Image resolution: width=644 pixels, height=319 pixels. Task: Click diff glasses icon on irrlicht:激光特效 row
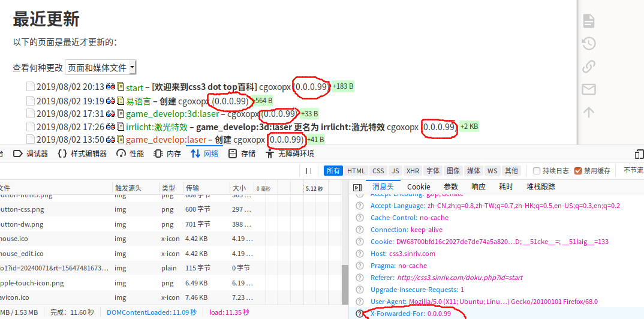pyautogui.click(x=111, y=127)
